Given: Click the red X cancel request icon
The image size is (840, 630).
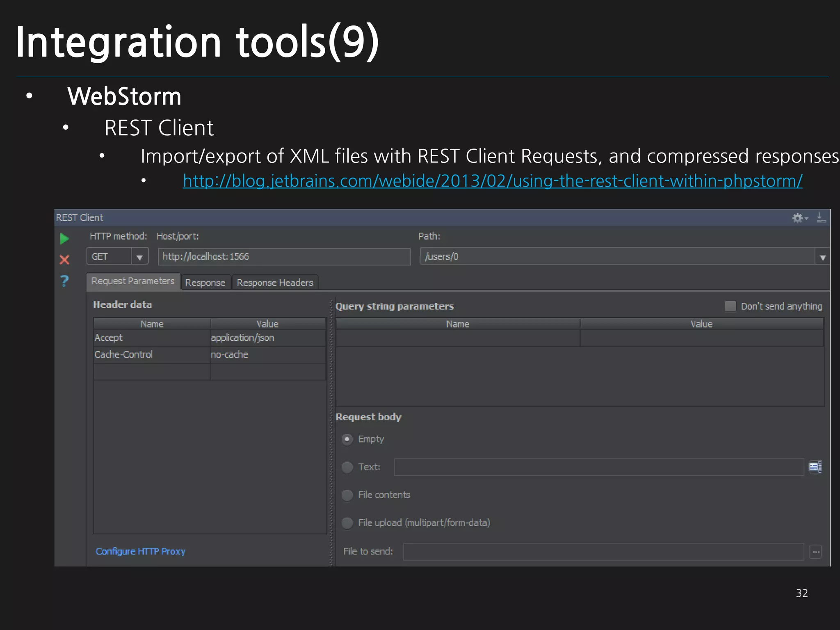Looking at the screenshot, I should click(64, 260).
